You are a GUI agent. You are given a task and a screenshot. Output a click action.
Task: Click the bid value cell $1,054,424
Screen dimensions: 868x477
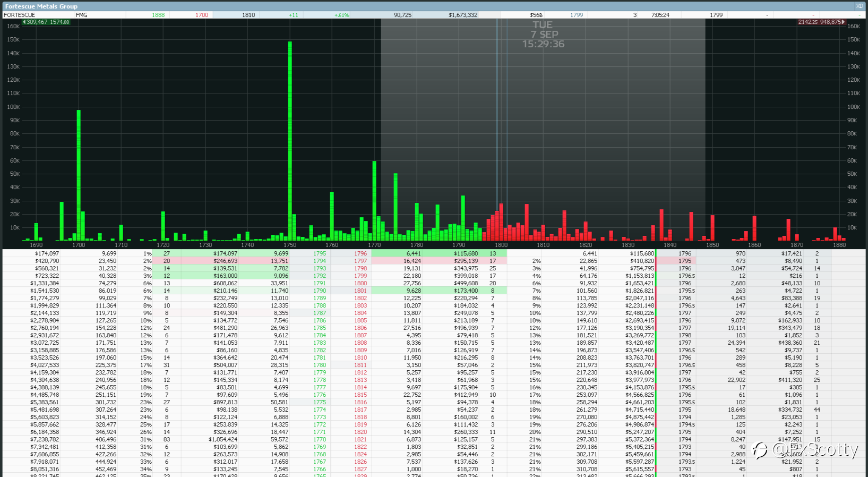223,439
